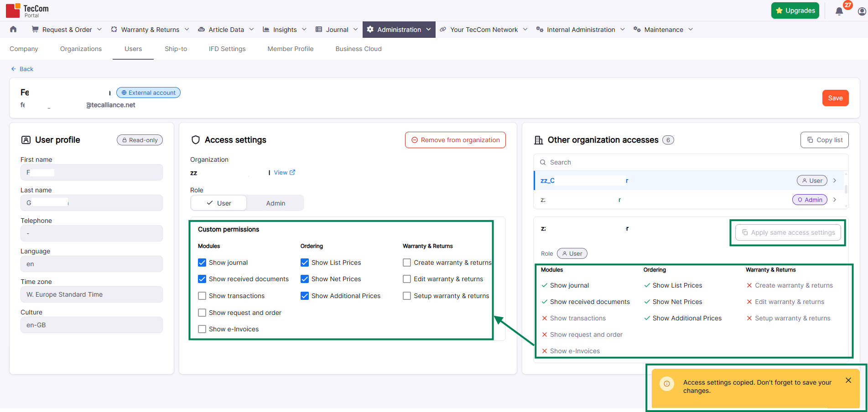Enable Show transactions checkbox
Viewport: 868px width, 412px height.
click(x=202, y=296)
